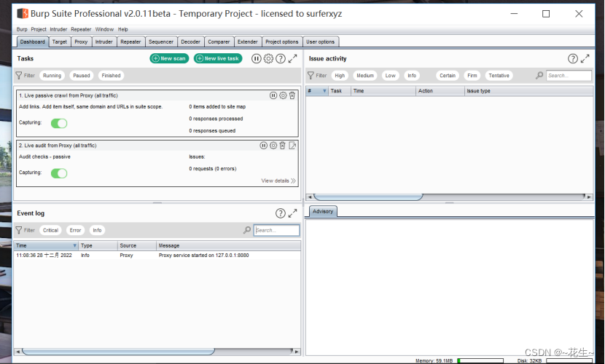Open View details for Live audit
Image resolution: width=605 pixels, height=364 pixels.
click(278, 181)
